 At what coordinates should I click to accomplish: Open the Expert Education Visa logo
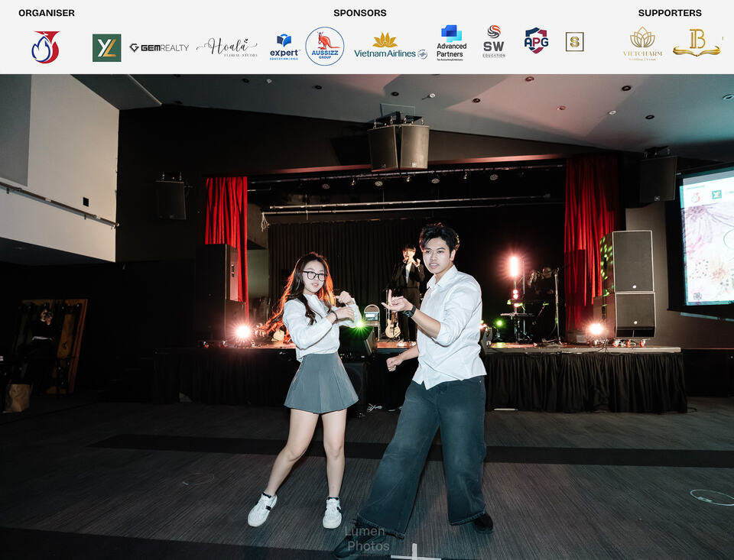point(284,47)
